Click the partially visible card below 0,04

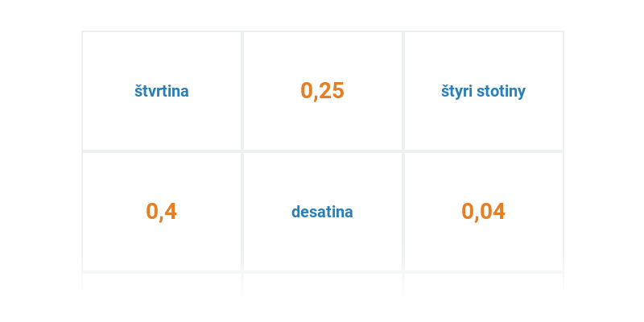coord(484,285)
